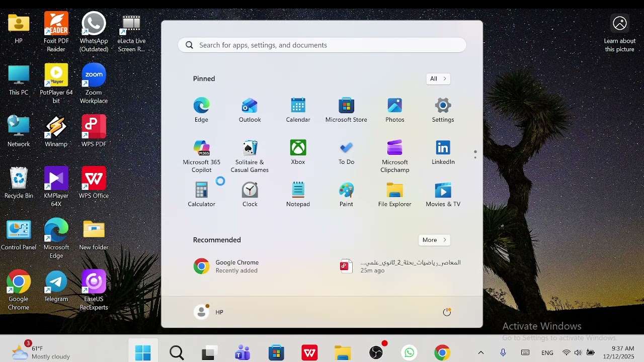Click the Learn about this picture icon
The image size is (644, 362).
(620, 23)
